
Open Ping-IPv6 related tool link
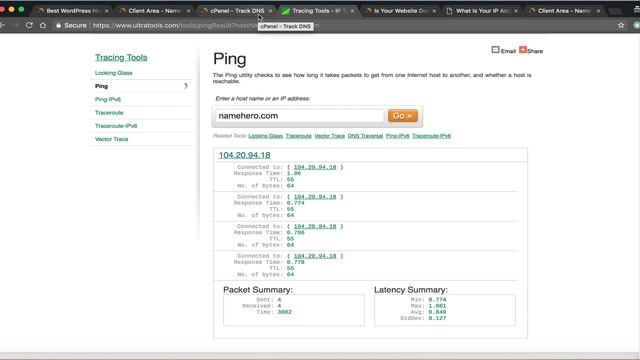pos(398,136)
